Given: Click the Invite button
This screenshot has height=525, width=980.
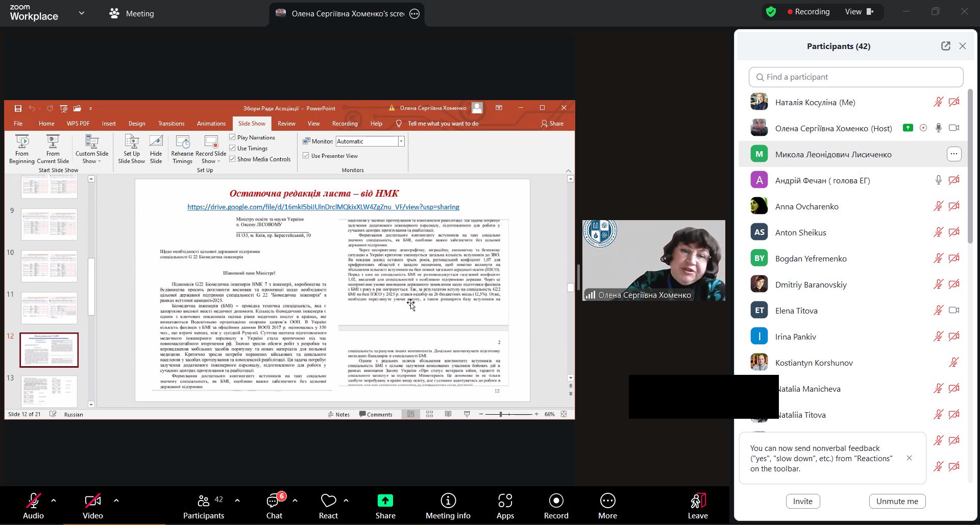Looking at the screenshot, I should point(802,501).
